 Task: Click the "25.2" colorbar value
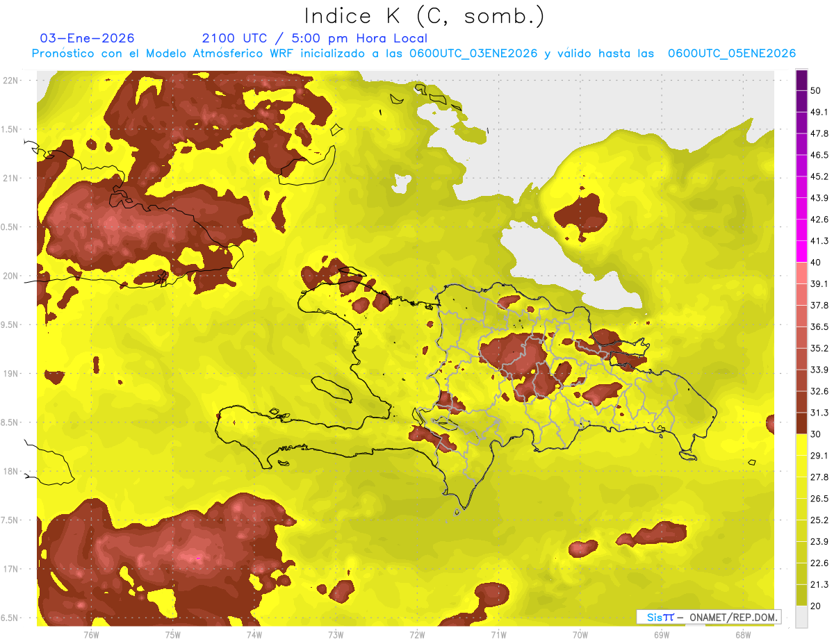pyautogui.click(x=820, y=520)
